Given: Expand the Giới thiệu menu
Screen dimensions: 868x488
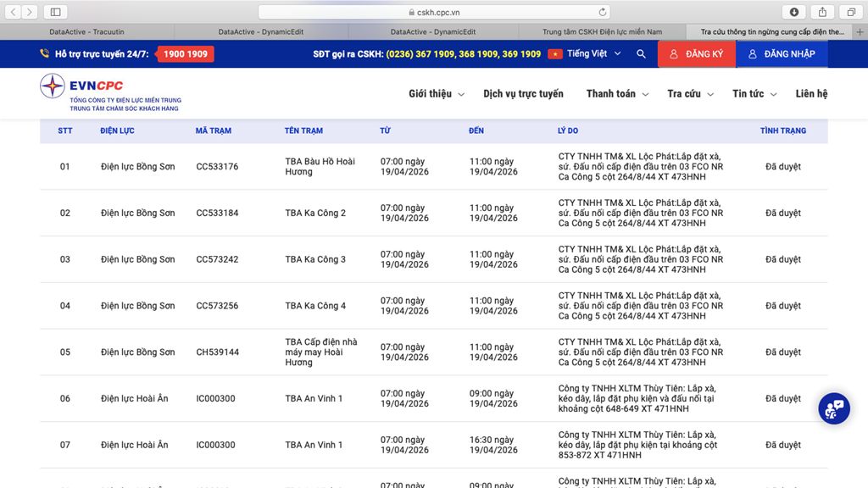Looking at the screenshot, I should point(436,94).
